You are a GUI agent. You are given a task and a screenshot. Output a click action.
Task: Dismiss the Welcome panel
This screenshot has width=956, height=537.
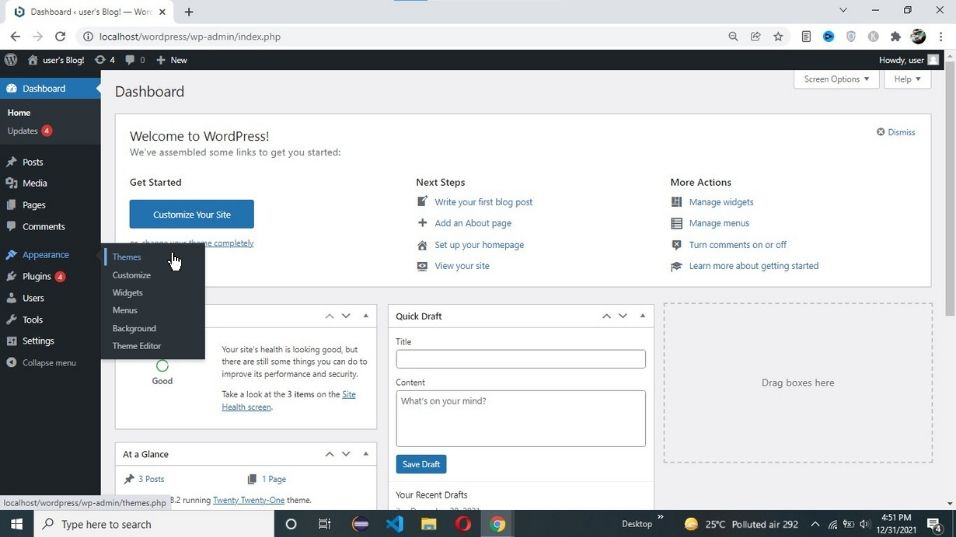(x=896, y=132)
